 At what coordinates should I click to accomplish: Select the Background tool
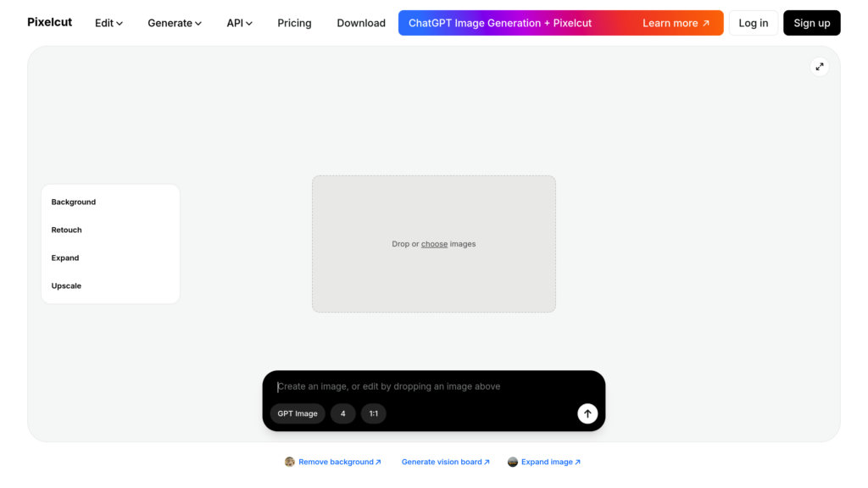74,202
